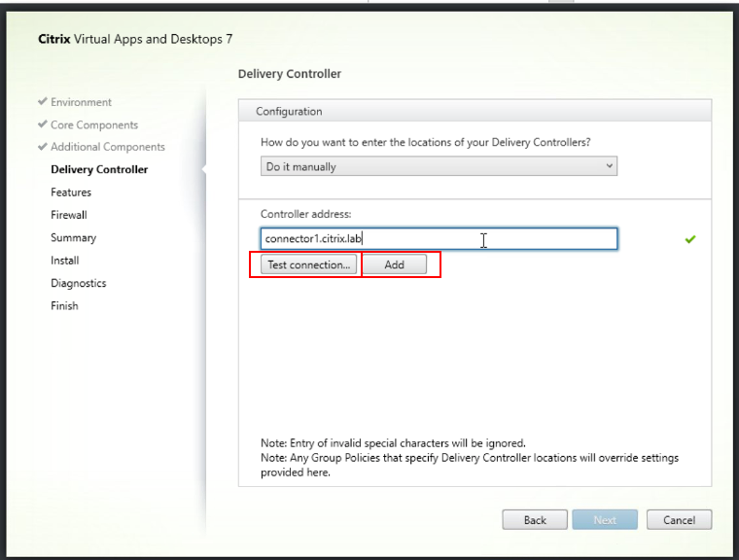Viewport: 739px width, 560px height.
Task: Go Back to the previous step
Action: tap(535, 520)
